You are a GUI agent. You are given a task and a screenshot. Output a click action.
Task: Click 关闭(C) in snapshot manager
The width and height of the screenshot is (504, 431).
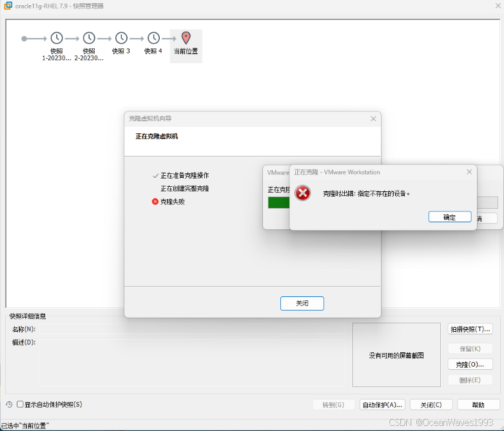431,405
